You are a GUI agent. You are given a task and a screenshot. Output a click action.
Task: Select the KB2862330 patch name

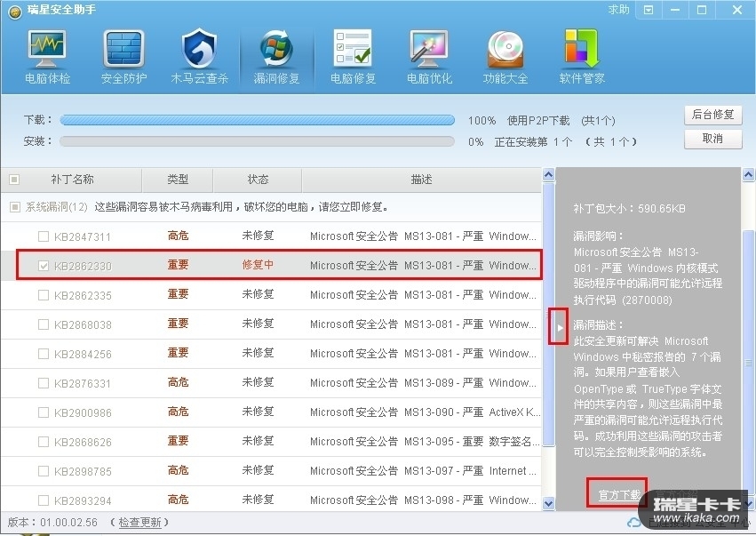(83, 267)
